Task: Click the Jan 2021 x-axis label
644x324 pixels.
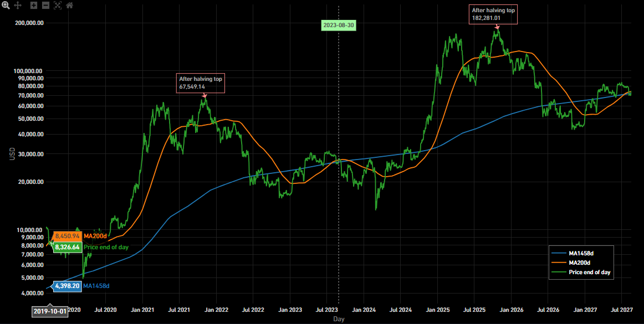Action: tap(142, 310)
